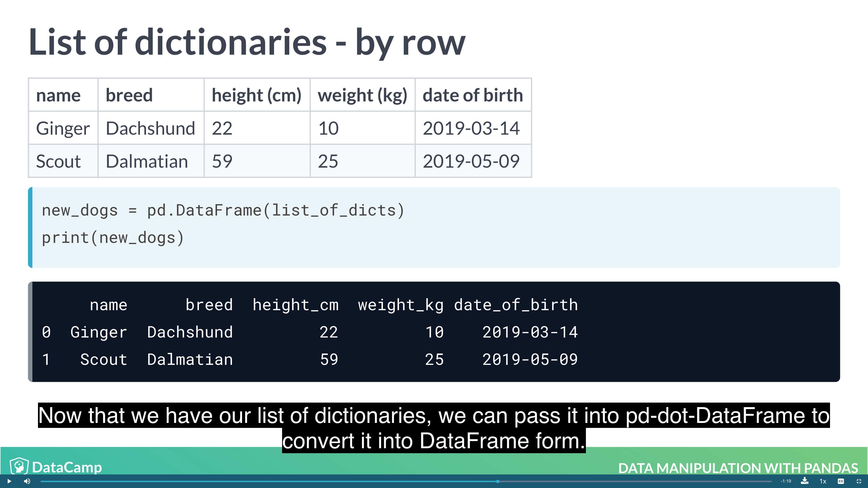The width and height of the screenshot is (868, 488).
Task: Toggle closed captions CC button
Action: [x=841, y=481]
